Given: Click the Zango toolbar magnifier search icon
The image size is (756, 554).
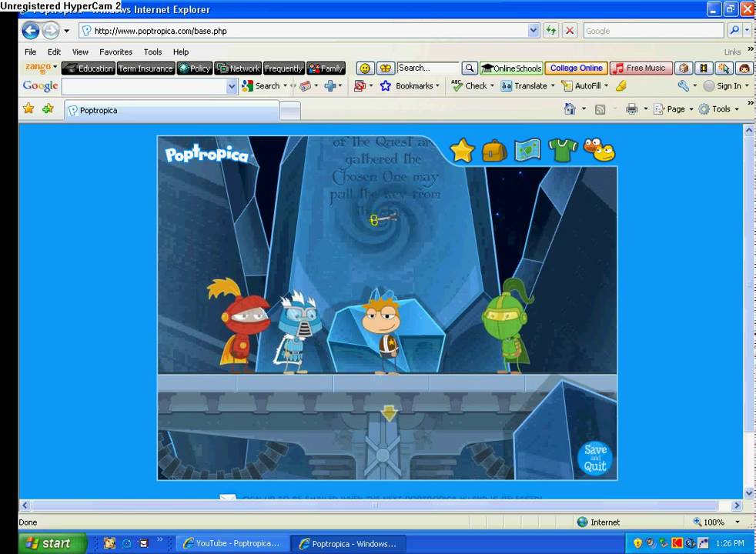Looking at the screenshot, I should [470, 68].
